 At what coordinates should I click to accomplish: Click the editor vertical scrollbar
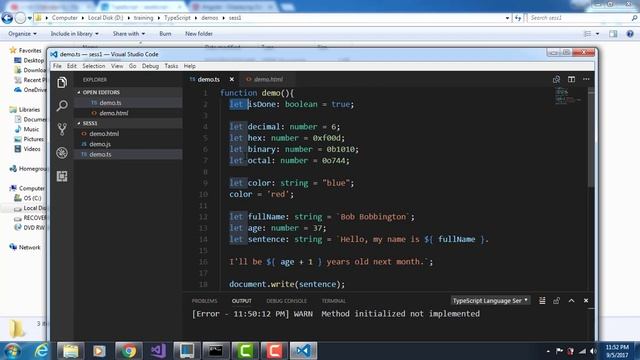[x=591, y=139]
